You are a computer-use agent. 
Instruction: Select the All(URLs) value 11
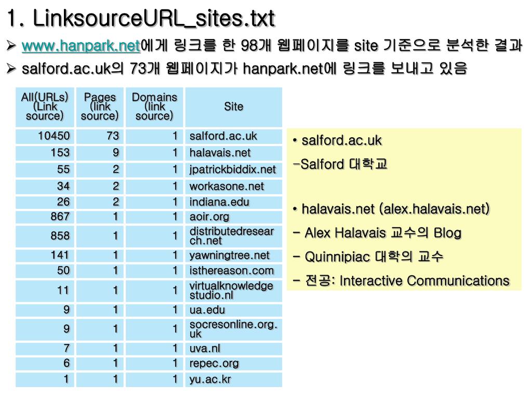pyautogui.click(x=63, y=290)
